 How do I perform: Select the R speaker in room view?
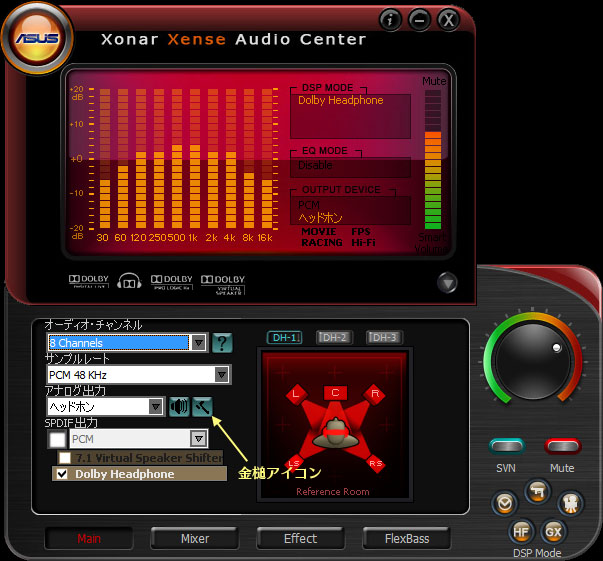[375, 393]
